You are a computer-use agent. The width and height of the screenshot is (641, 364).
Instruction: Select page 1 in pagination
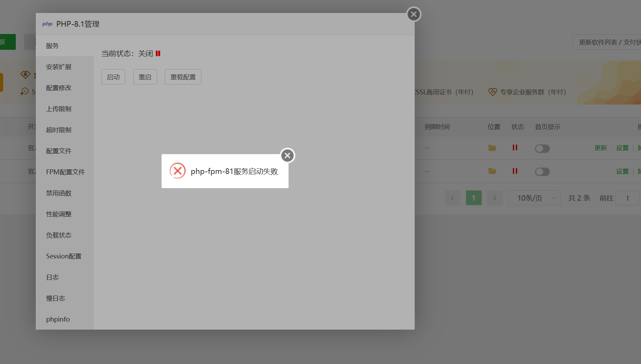click(x=474, y=198)
